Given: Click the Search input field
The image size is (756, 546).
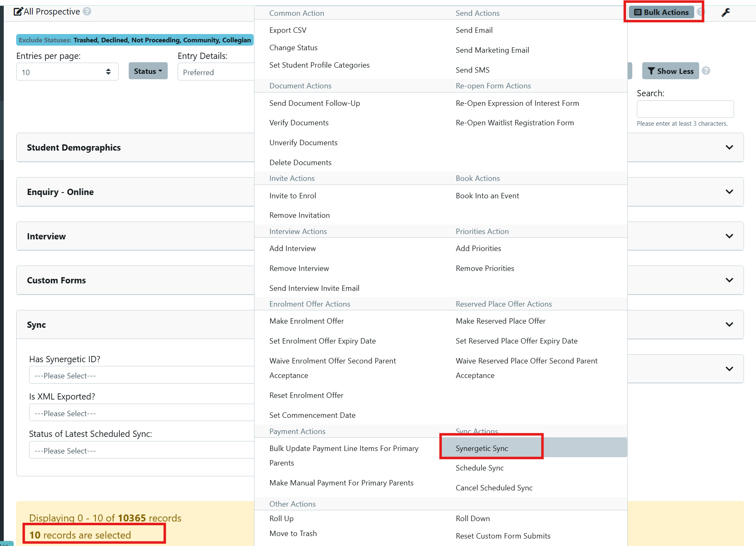Looking at the screenshot, I should (x=685, y=109).
